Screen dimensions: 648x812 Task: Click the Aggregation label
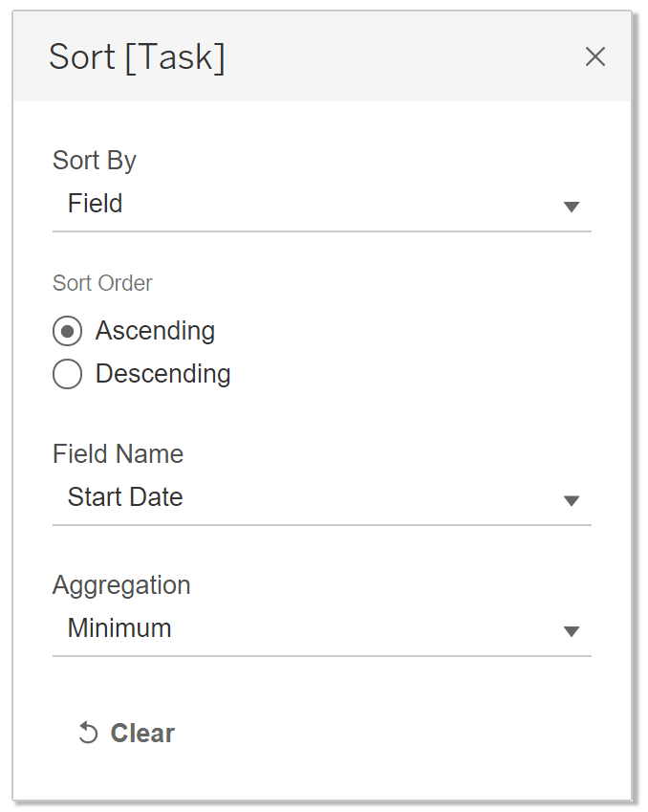121,585
